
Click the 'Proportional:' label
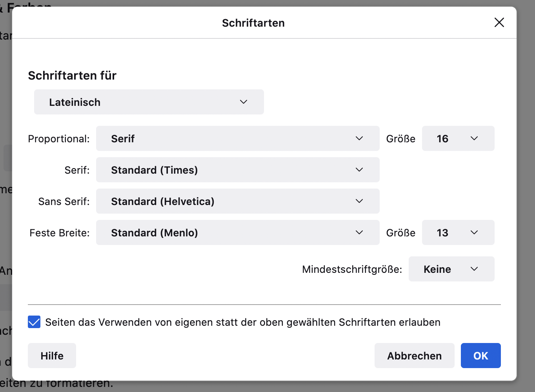click(x=59, y=139)
